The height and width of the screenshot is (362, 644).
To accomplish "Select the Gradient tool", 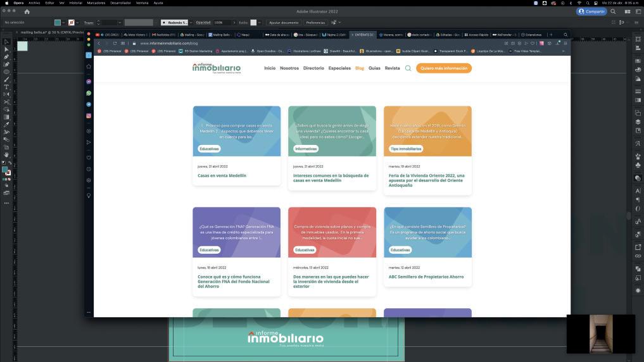I will [x=6, y=117].
